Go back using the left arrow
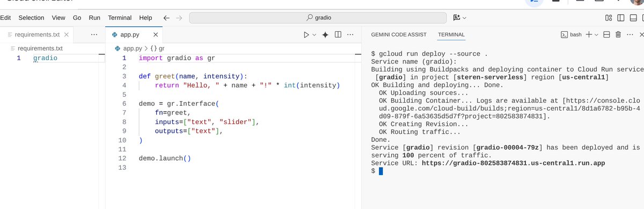Image resolution: width=644 pixels, height=209 pixels. point(166,18)
